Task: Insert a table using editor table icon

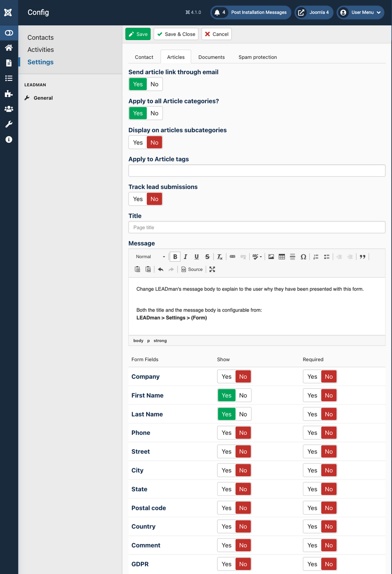Action: (x=282, y=257)
